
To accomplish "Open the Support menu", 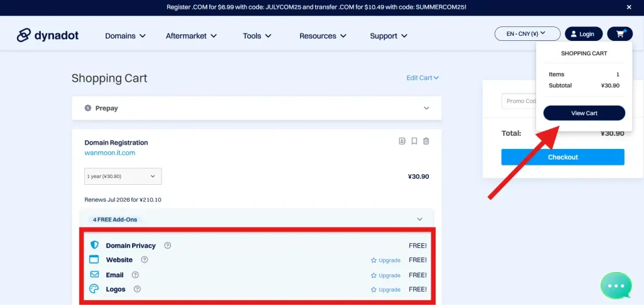I will tap(389, 36).
